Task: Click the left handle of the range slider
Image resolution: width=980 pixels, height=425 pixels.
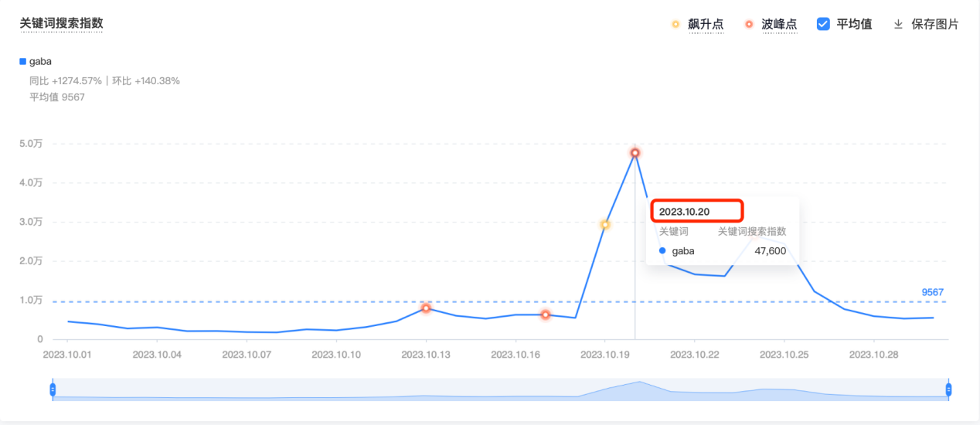Action: coord(53,389)
